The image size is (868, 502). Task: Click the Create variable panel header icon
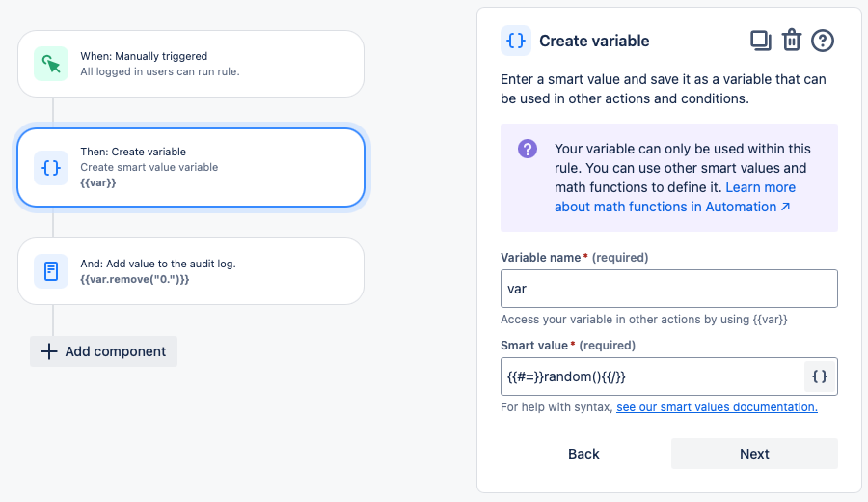coord(516,41)
